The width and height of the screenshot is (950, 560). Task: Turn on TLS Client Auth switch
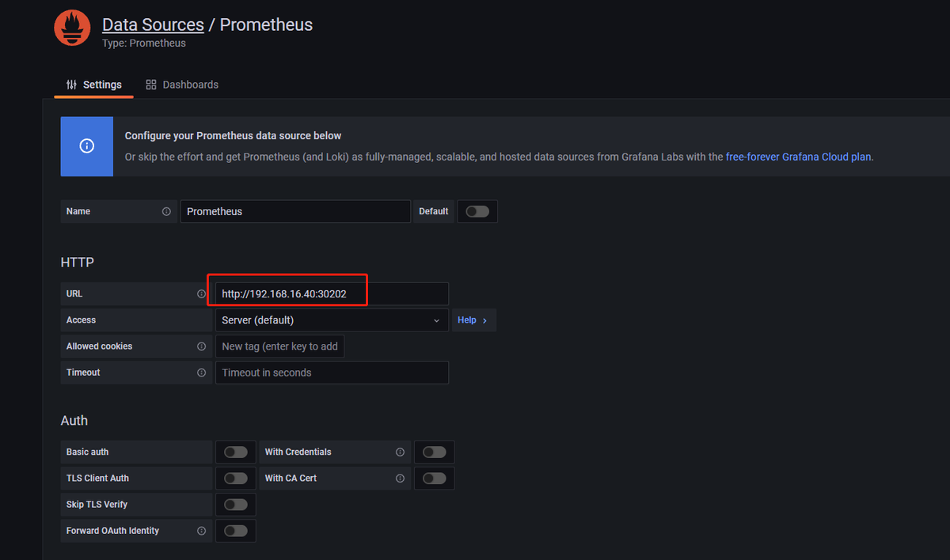pyautogui.click(x=236, y=479)
